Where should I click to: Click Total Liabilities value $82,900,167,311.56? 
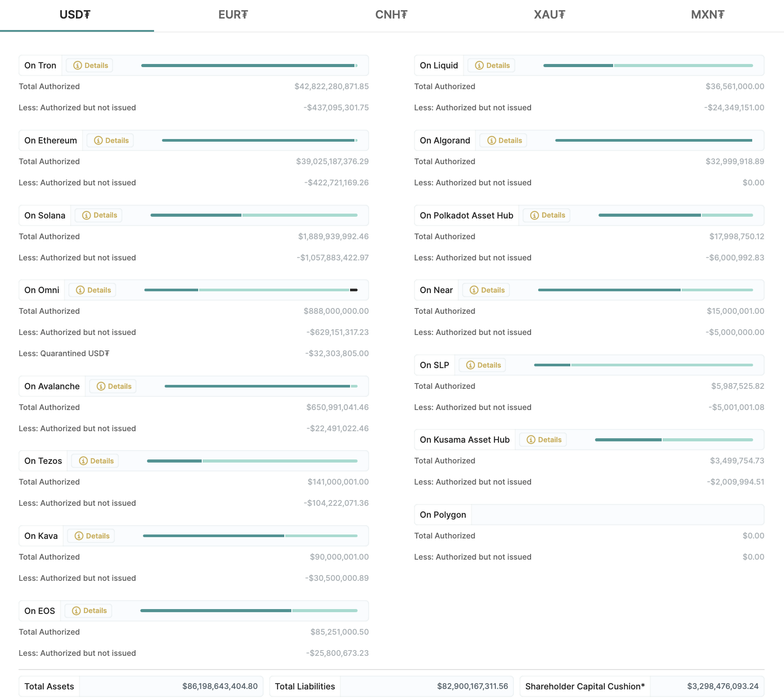click(x=472, y=686)
